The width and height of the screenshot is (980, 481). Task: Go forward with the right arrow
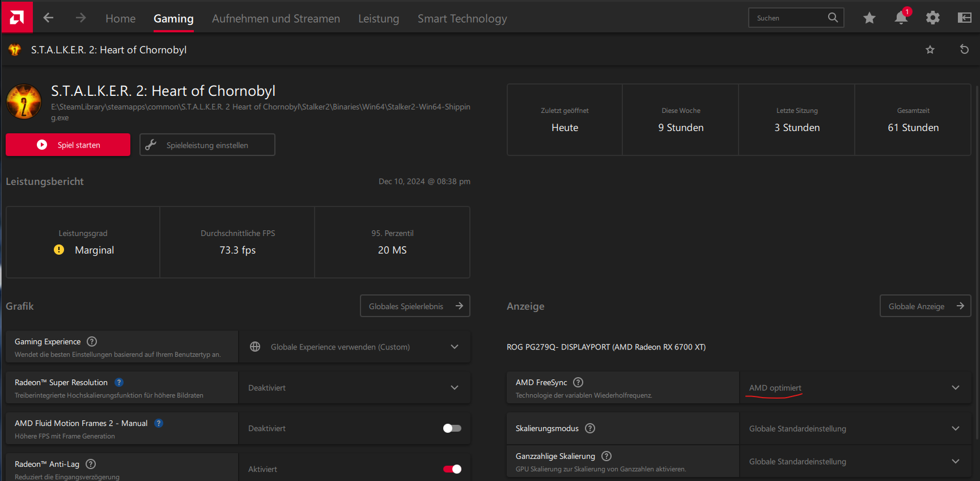coord(81,18)
